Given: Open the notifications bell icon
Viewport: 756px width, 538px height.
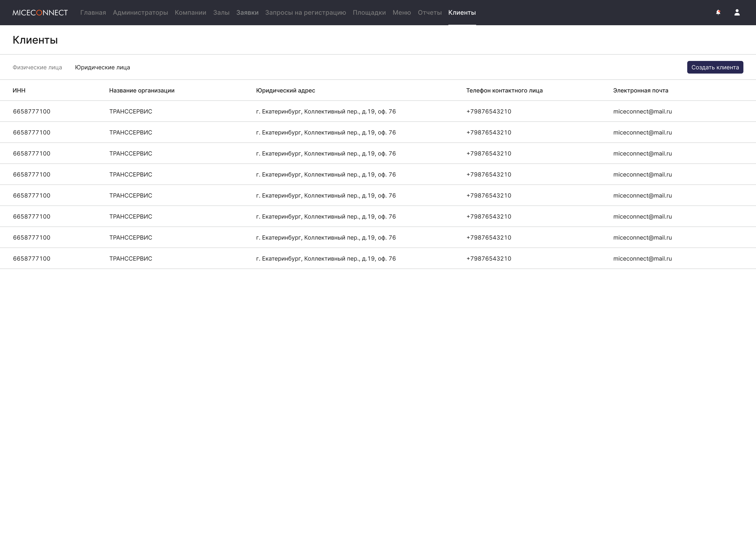Looking at the screenshot, I should coord(718,13).
